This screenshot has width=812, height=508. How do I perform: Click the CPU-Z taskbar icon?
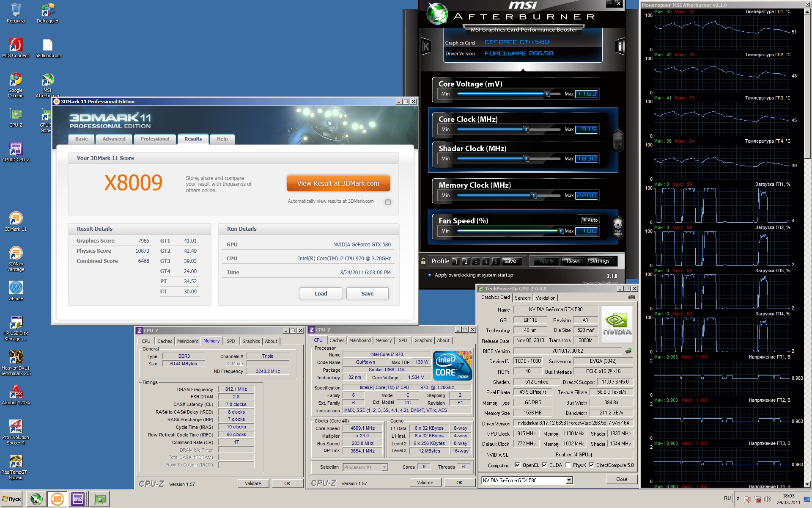[x=78, y=499]
